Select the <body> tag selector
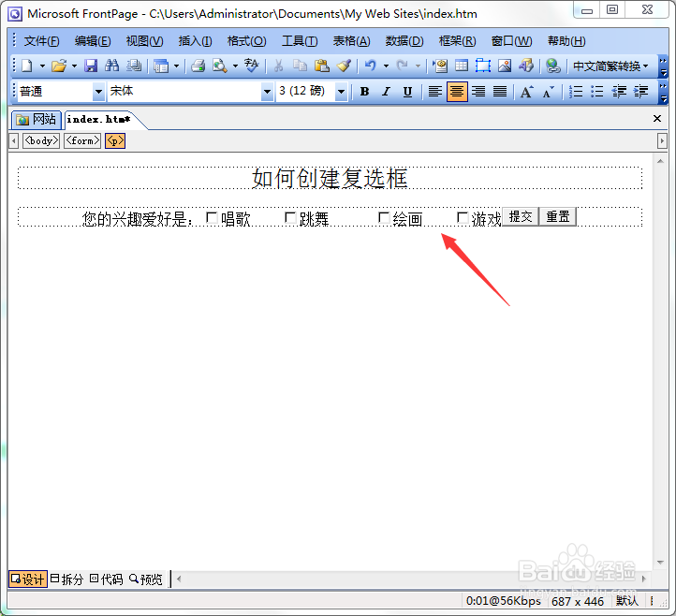This screenshot has height=616, width=676. [41, 141]
